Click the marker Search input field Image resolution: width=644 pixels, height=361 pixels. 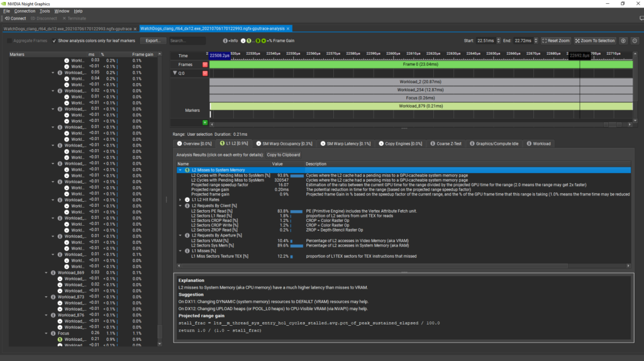pyautogui.click(x=186, y=41)
